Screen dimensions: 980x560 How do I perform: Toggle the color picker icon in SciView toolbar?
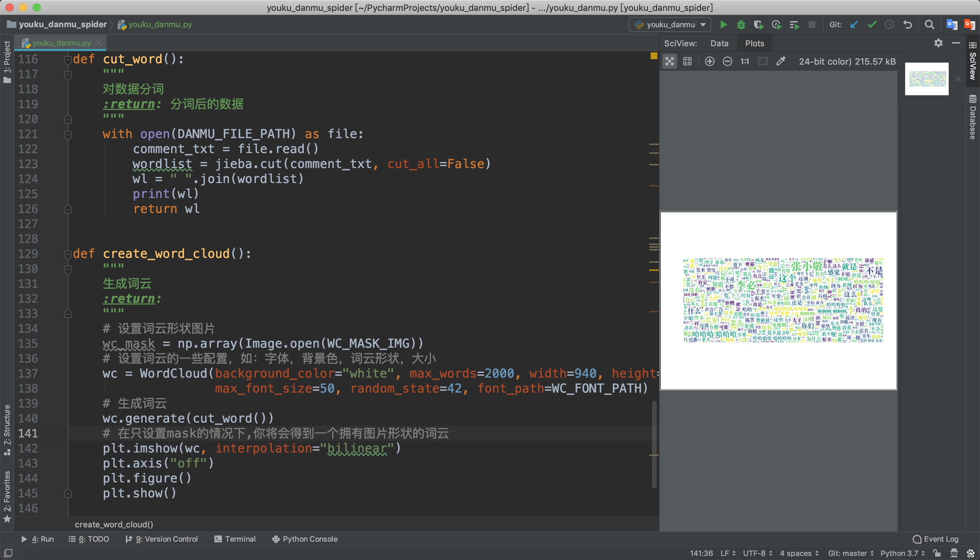[781, 62]
